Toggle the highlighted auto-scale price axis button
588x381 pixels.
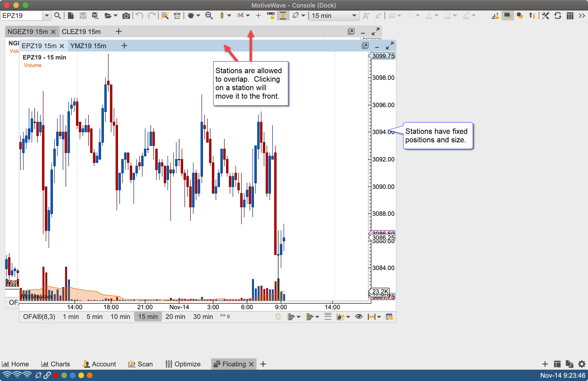283,16
